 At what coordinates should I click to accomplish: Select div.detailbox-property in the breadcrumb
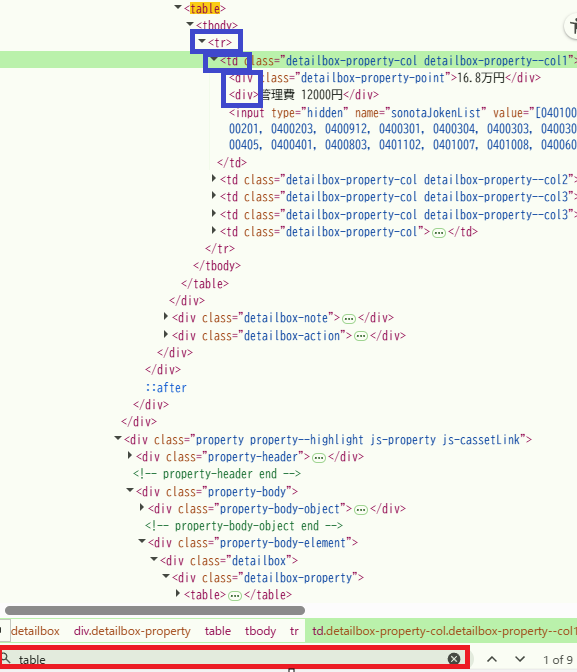coord(132,631)
